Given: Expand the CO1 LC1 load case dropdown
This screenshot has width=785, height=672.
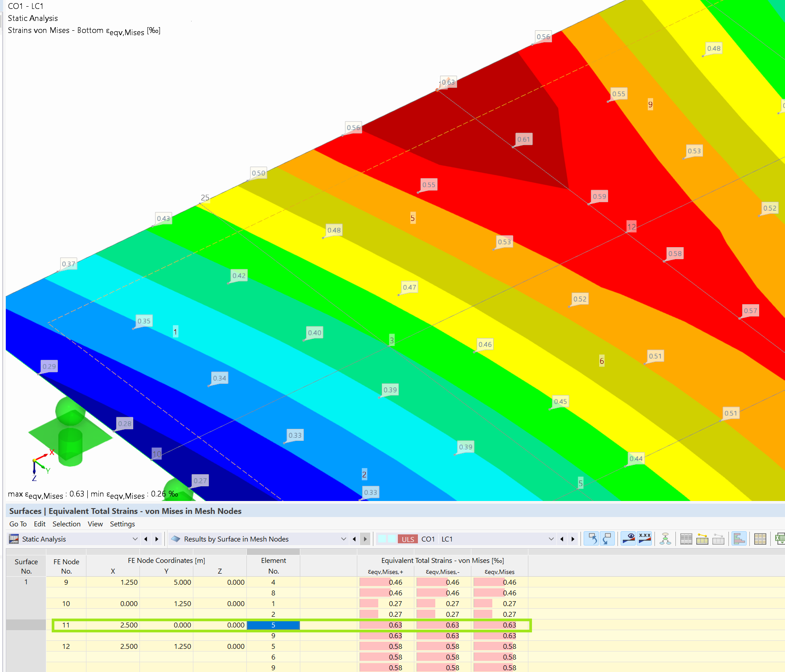Looking at the screenshot, I should pyautogui.click(x=551, y=539).
